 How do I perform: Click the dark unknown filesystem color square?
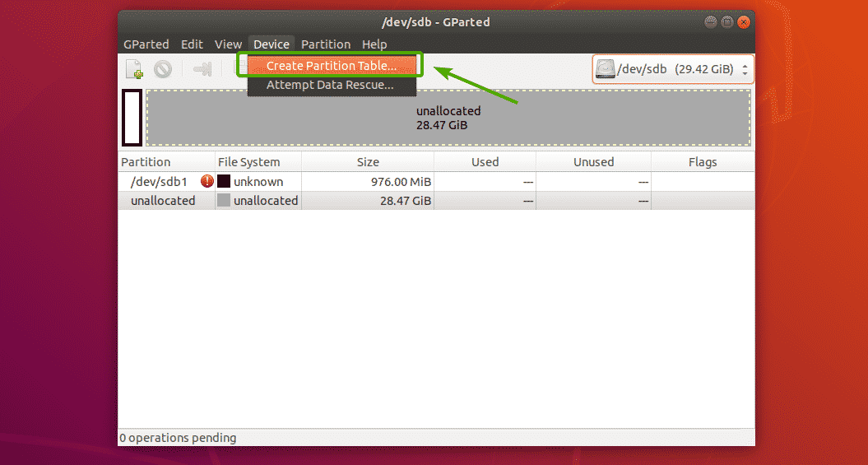pyautogui.click(x=224, y=182)
